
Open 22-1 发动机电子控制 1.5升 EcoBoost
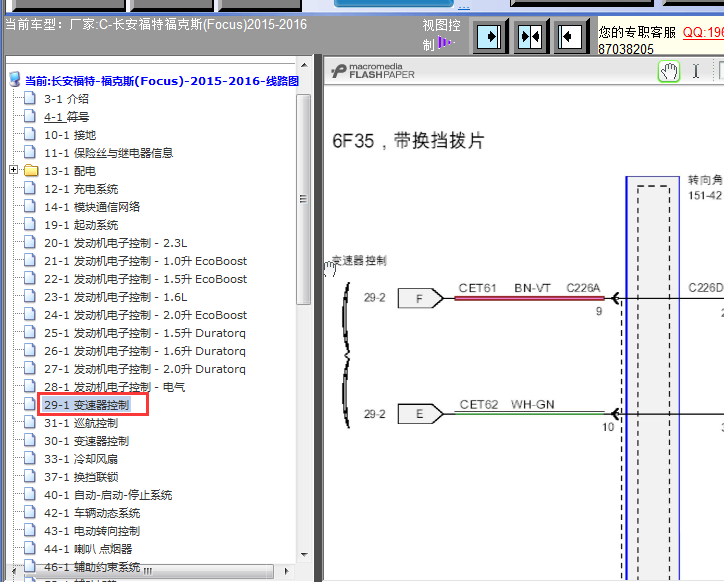pyautogui.click(x=145, y=279)
